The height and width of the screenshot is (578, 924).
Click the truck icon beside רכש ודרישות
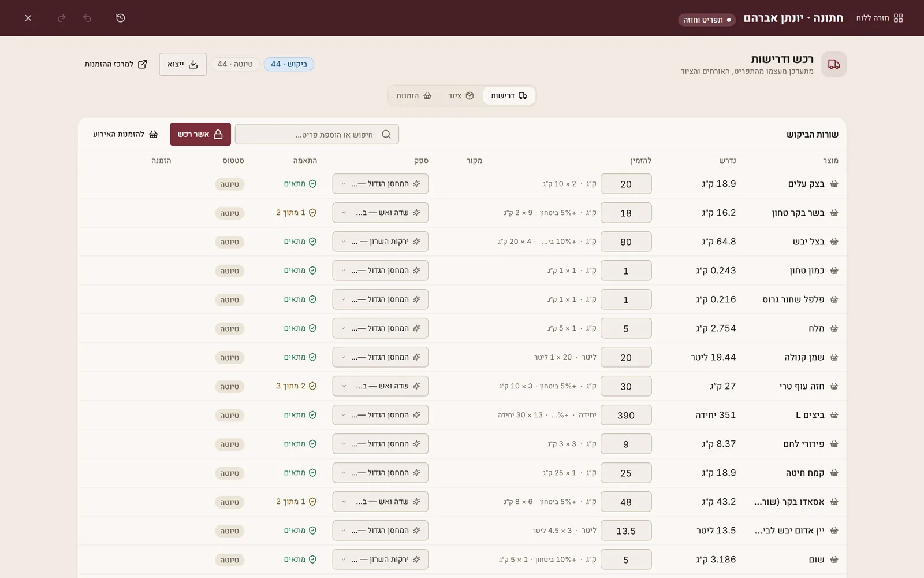834,64
